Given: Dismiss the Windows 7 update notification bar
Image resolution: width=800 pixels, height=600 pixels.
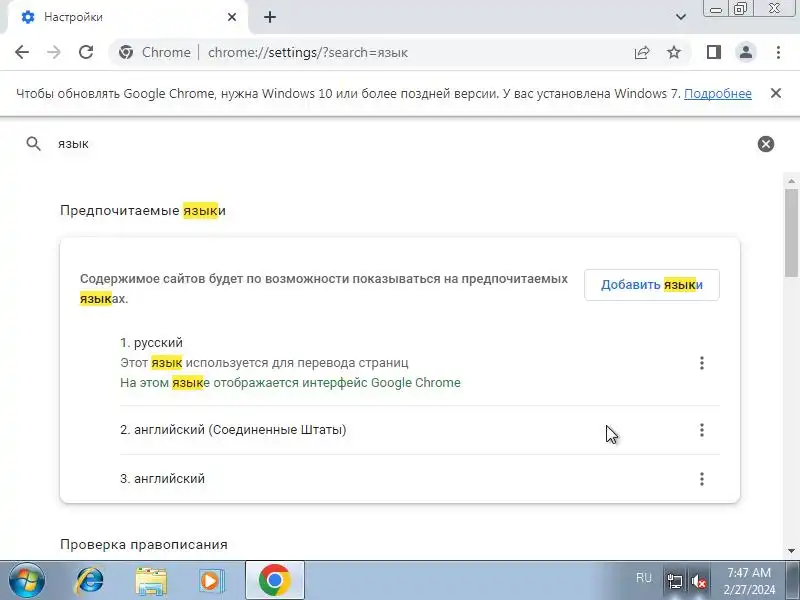Looking at the screenshot, I should point(776,93).
